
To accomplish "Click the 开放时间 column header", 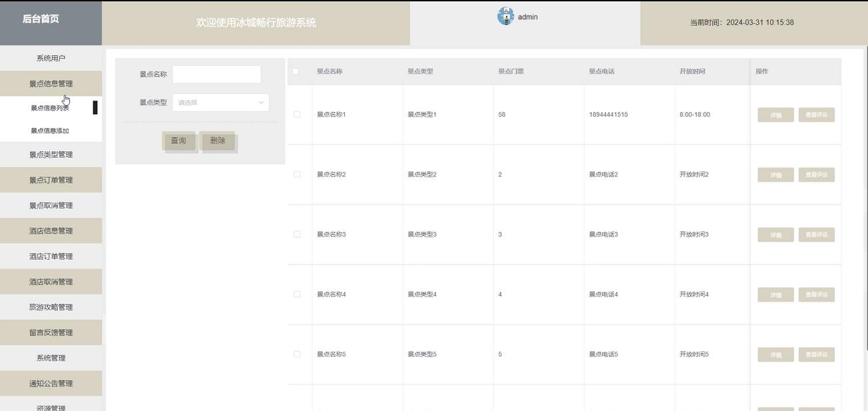I will coord(692,71).
